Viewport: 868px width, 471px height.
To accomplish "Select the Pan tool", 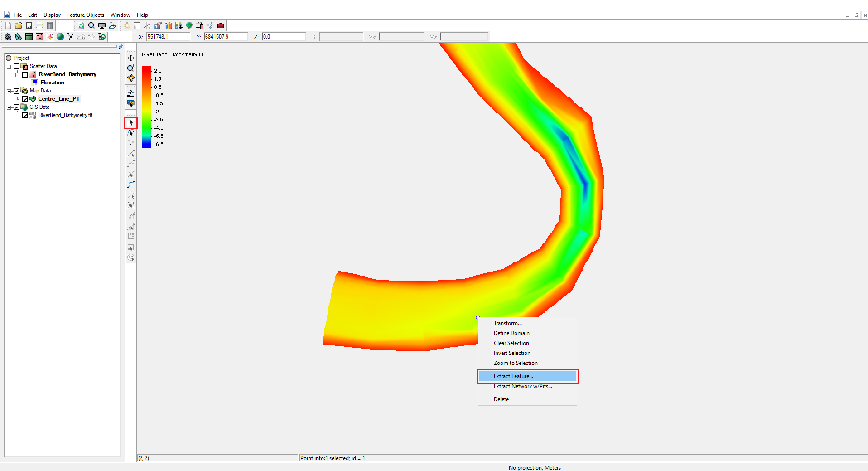I will [130, 58].
